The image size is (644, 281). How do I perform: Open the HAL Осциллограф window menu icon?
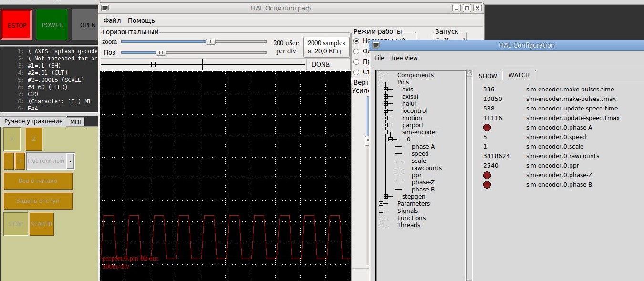[x=105, y=8]
